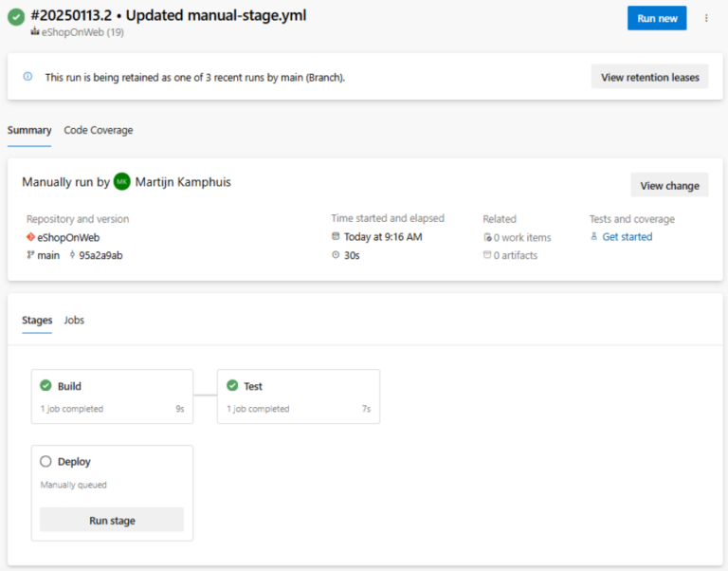
Task: Click the Build stage green check icon
Action: [x=45, y=385]
